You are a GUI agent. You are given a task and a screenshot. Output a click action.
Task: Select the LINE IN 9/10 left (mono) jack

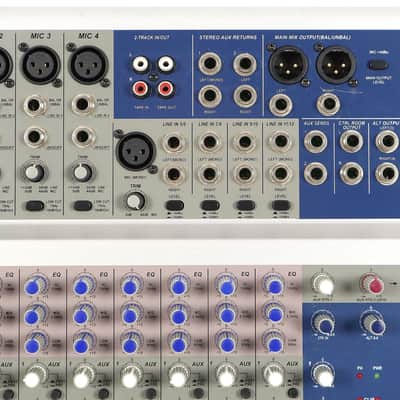pyautogui.click(x=245, y=143)
